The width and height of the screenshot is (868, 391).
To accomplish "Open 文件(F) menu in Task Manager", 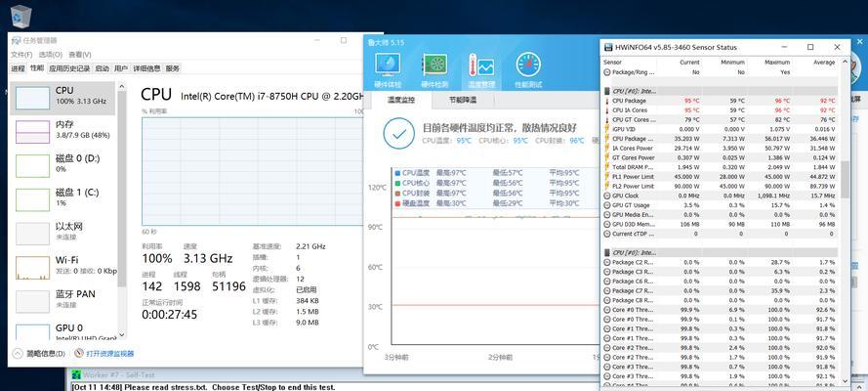I will coord(21,55).
